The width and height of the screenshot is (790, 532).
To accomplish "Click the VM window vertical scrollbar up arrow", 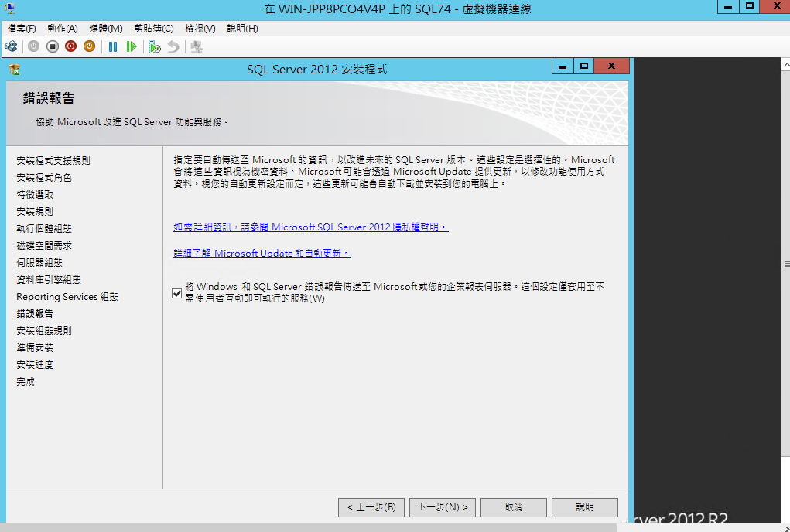I will pos(785,65).
